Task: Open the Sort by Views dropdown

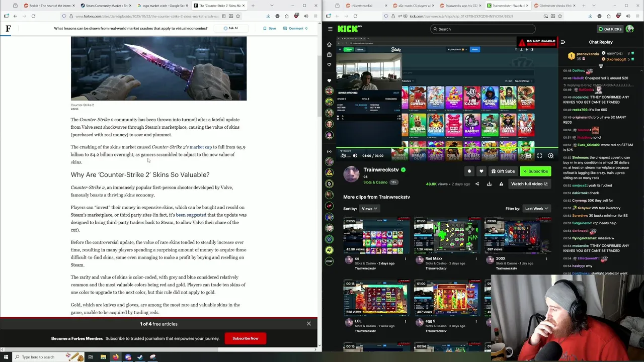Action: coord(369,209)
